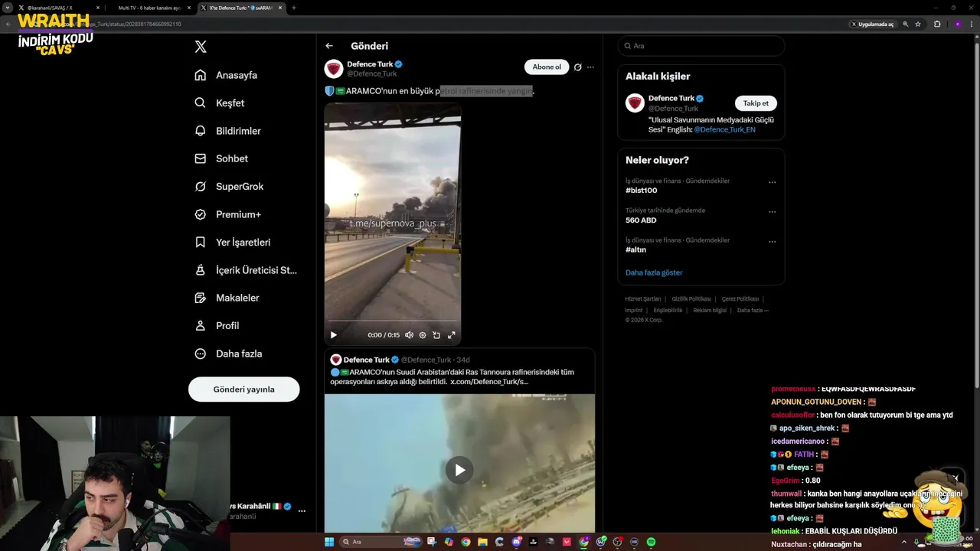Viewport: 980px width, 551px height.
Task: Click the Ara search field on X
Action: click(x=701, y=46)
